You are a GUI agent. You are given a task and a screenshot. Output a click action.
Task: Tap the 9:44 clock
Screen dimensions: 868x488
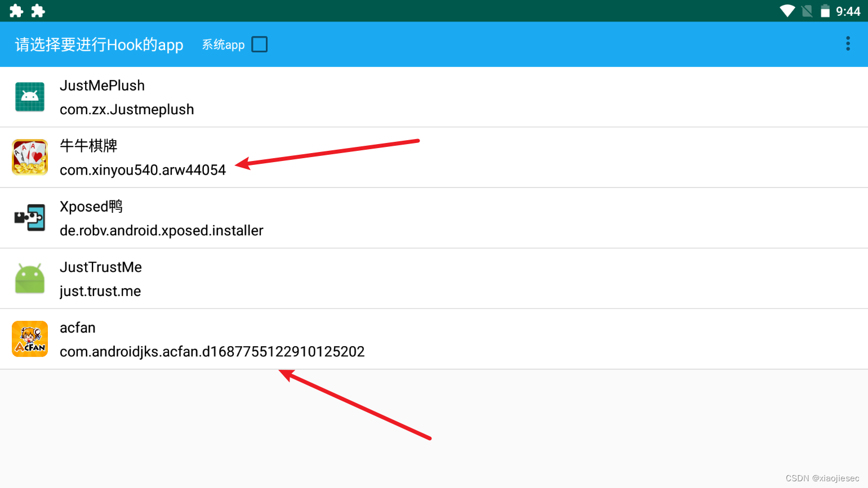848,11
